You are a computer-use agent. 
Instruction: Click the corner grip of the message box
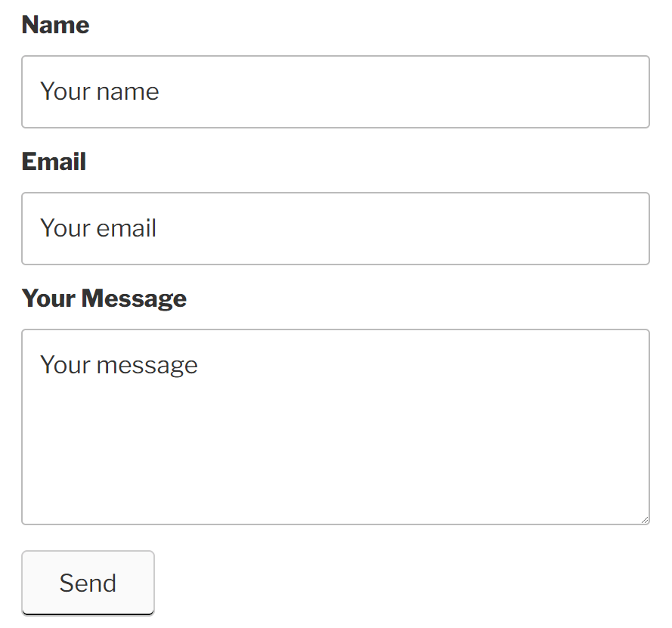pos(645,518)
